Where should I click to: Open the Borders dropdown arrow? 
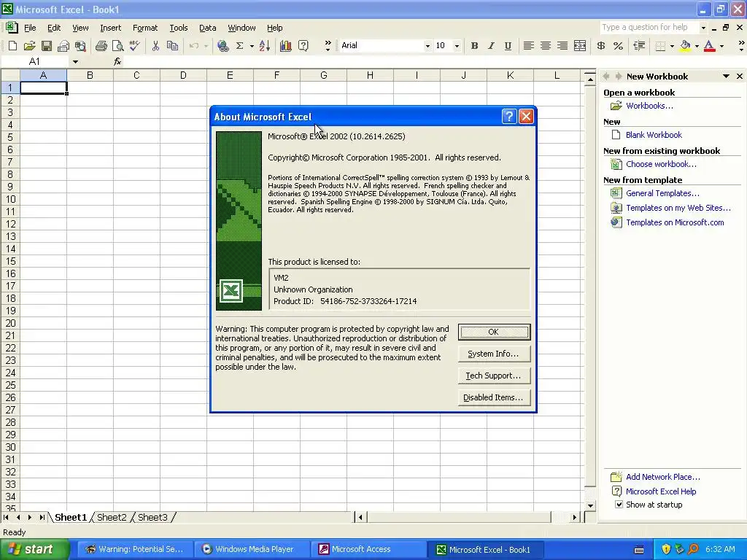tap(672, 46)
